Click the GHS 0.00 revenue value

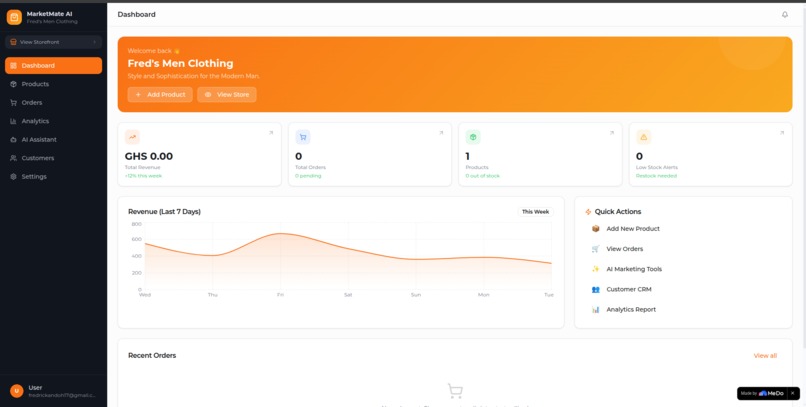pyautogui.click(x=149, y=156)
